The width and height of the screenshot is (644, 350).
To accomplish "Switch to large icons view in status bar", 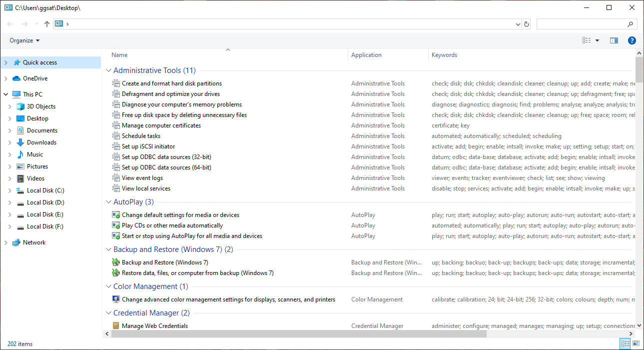I will tap(636, 344).
